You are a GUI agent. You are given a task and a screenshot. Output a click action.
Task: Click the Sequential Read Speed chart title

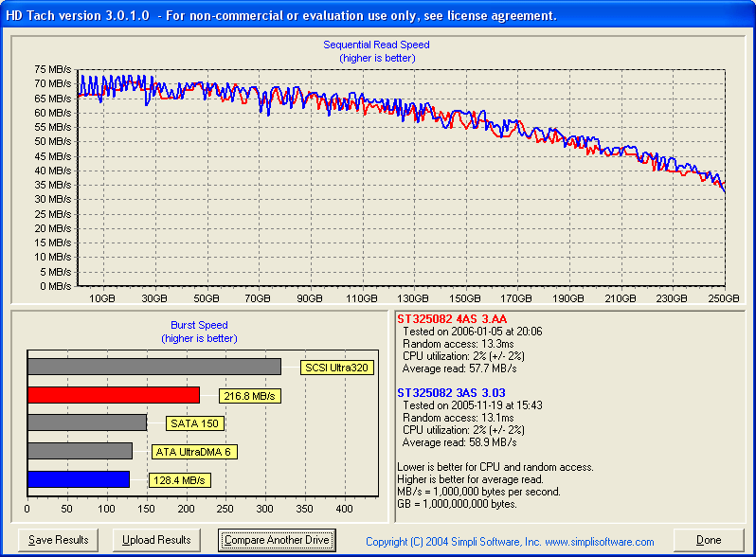(376, 45)
